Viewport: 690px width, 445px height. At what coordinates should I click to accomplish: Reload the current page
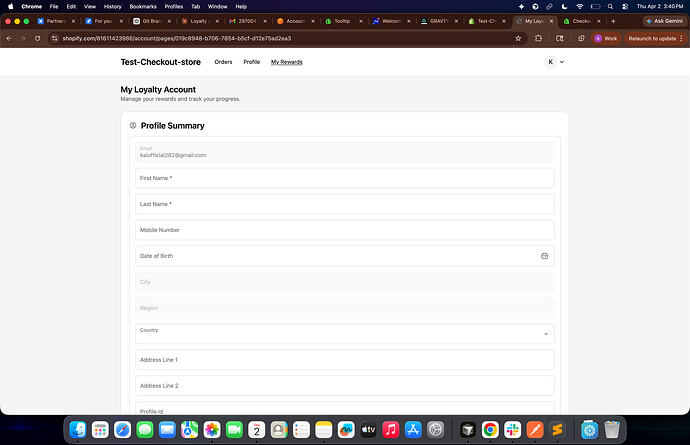pos(37,38)
